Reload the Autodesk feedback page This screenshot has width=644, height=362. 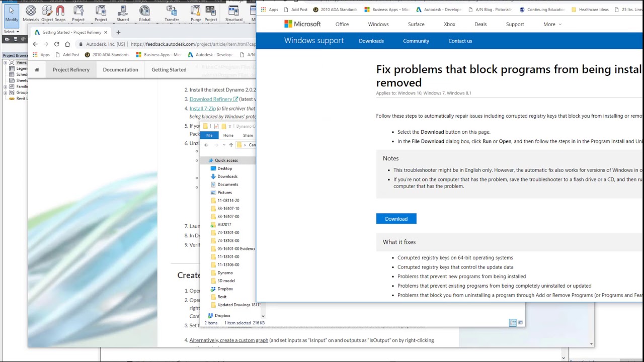(56, 44)
